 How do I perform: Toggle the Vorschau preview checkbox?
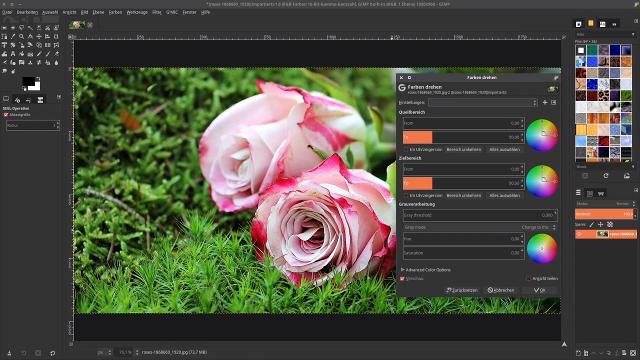click(402, 279)
